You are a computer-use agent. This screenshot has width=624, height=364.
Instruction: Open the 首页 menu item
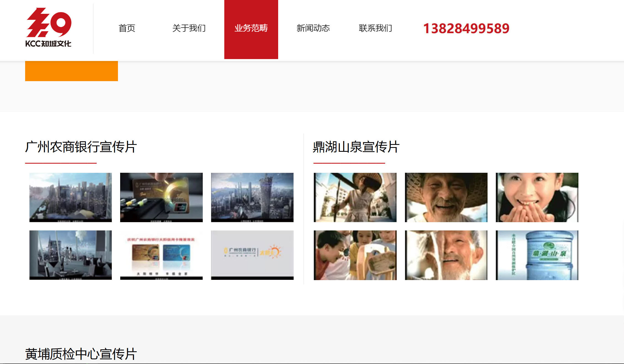click(x=127, y=28)
